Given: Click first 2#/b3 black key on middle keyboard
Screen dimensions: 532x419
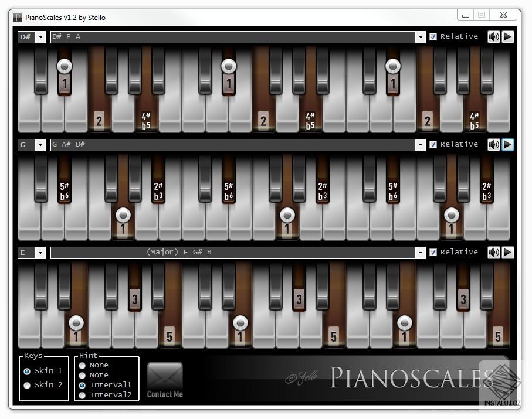Looking at the screenshot, I should click(x=158, y=190).
